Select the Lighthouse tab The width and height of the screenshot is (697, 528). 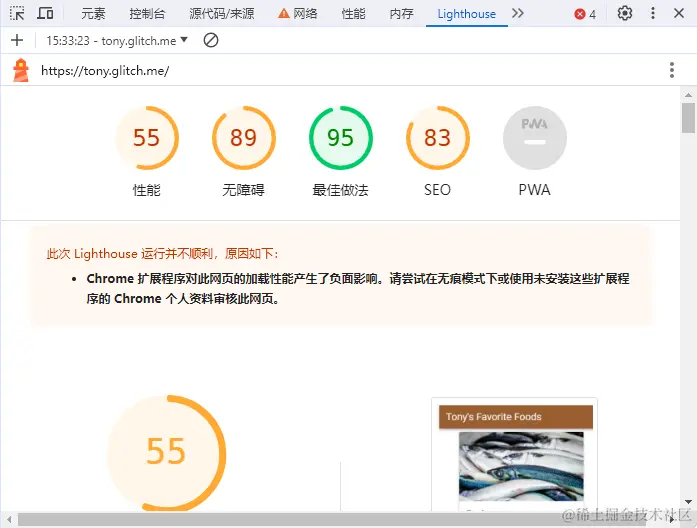(x=466, y=14)
